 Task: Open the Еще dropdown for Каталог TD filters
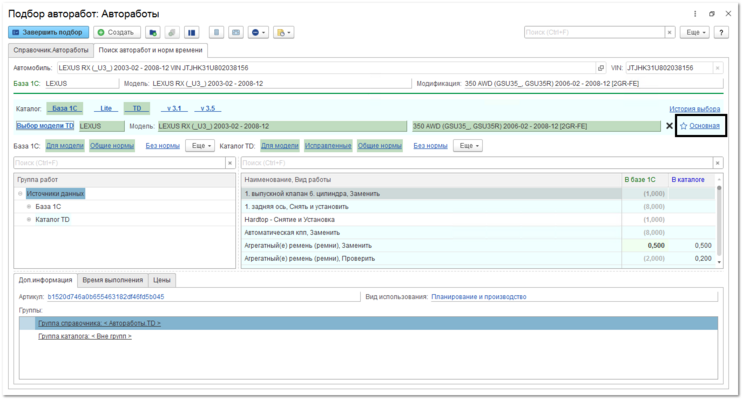click(468, 145)
